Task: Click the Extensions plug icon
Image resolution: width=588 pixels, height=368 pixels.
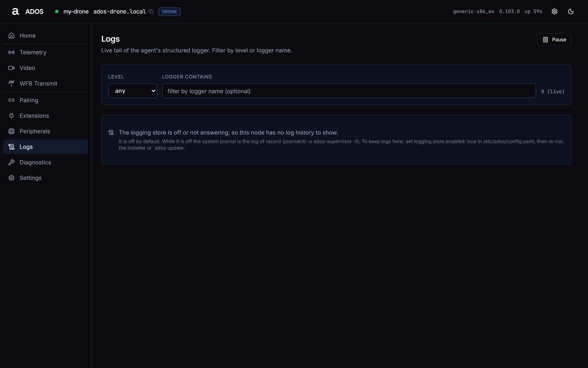Action: click(11, 116)
